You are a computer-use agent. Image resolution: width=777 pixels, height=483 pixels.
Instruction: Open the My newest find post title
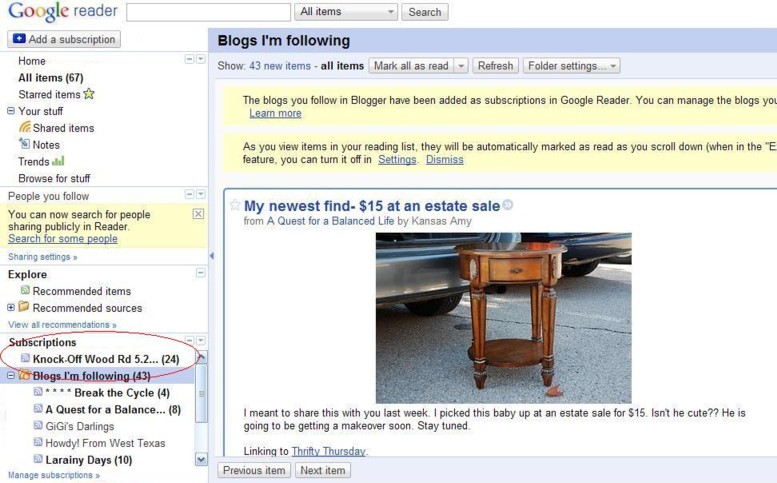pyautogui.click(x=372, y=206)
